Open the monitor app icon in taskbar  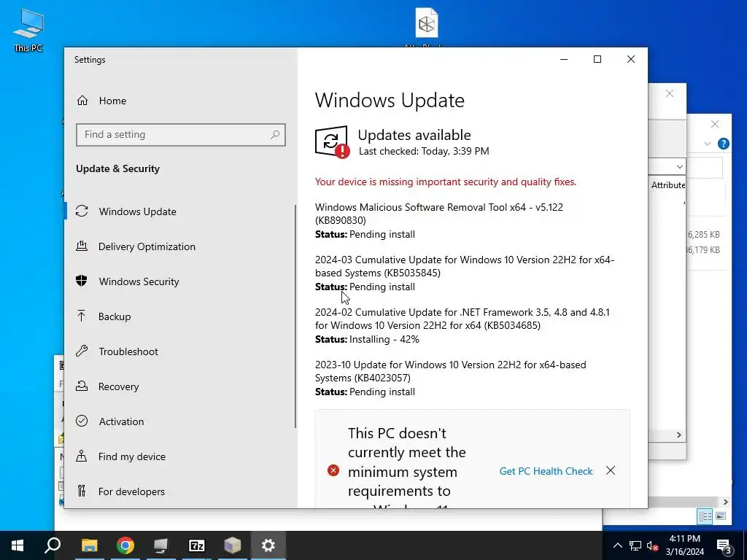point(161,545)
